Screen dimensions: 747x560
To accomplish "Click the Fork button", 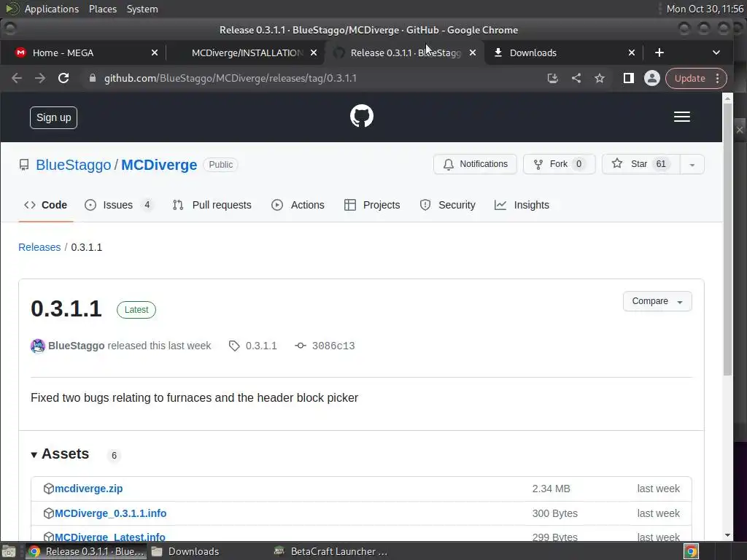I will pos(560,164).
